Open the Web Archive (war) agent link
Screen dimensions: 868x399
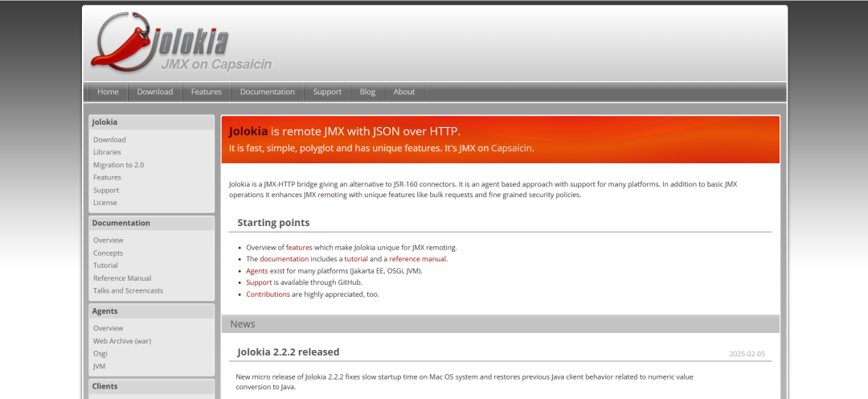[122, 341]
